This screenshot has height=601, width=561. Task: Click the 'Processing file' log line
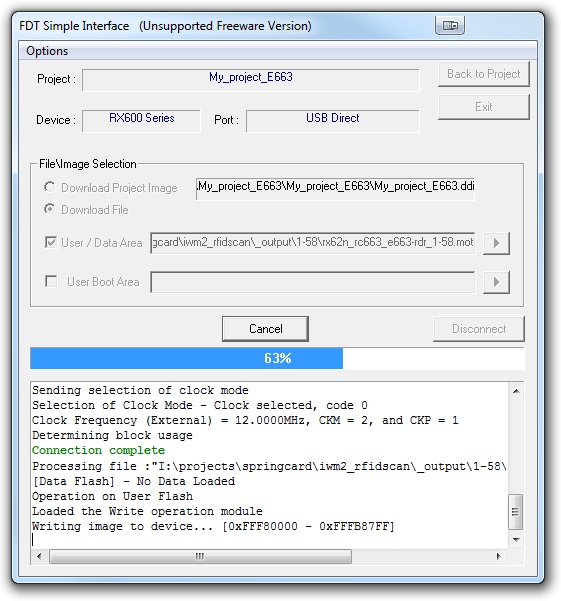269,466
